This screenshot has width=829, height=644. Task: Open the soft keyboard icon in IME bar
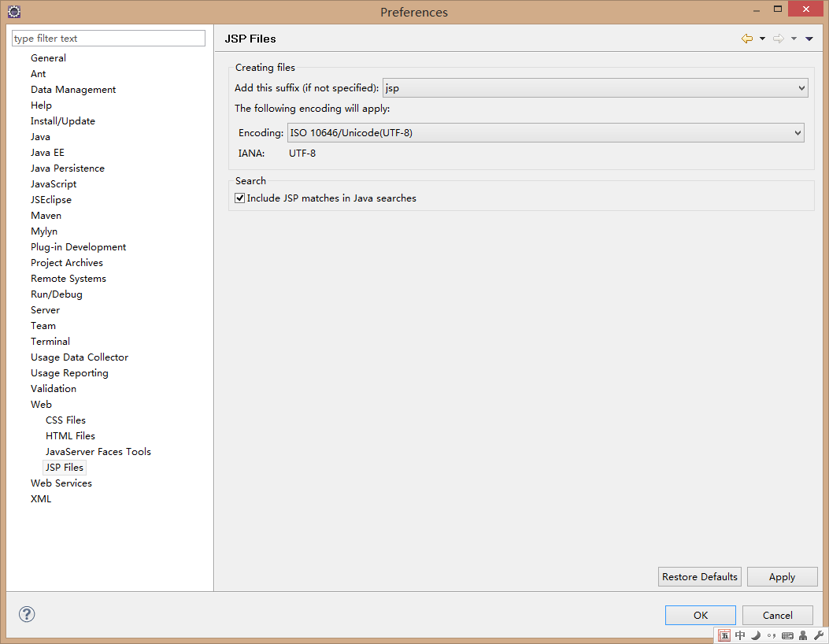click(787, 635)
